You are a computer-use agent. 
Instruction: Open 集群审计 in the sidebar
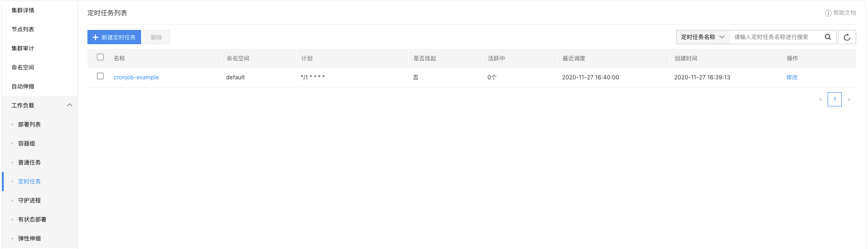coord(23,48)
